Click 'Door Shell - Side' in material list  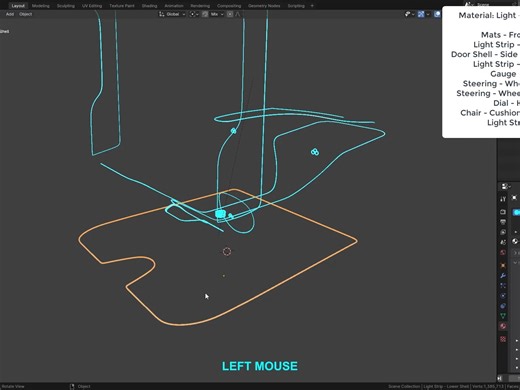click(484, 54)
